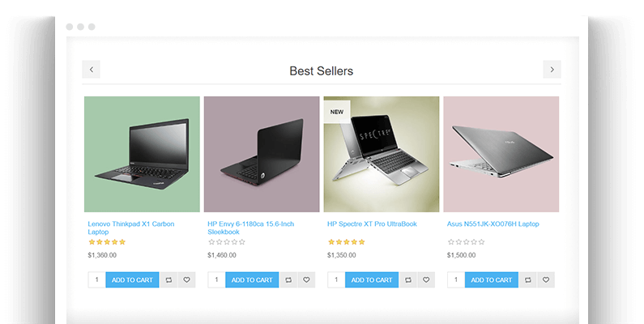Add Lenovo Thinkpad X1 Carbon to cart
This screenshot has width=644, height=324.
pos(132,279)
